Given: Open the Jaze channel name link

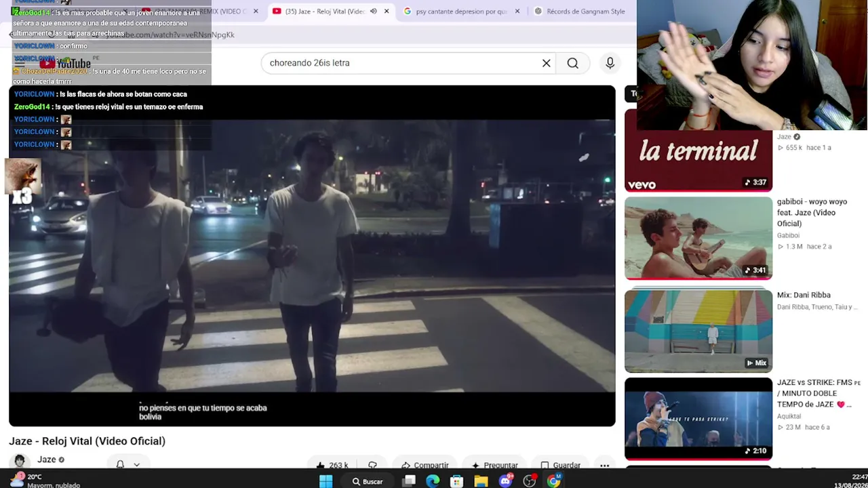Looking at the screenshot, I should click(47, 460).
